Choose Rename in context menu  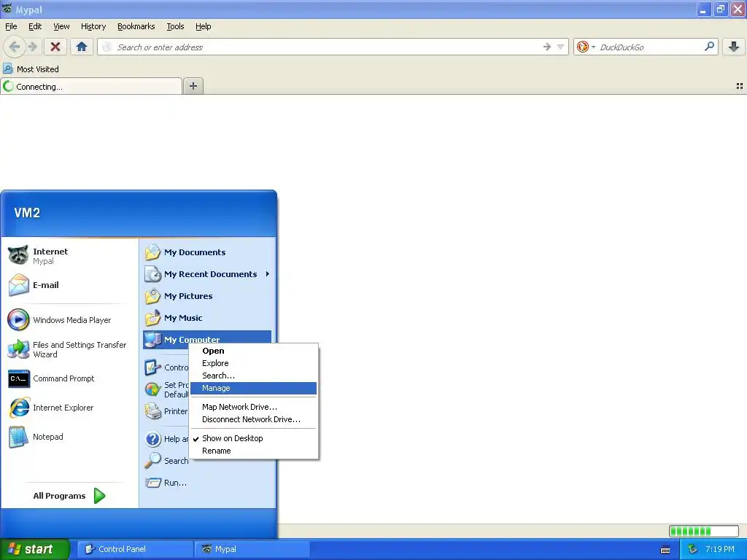(253, 451)
